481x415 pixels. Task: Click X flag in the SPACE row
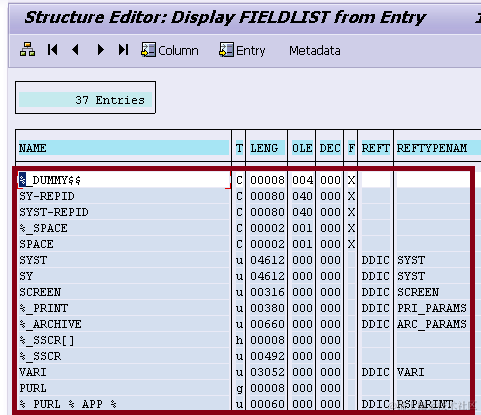[351, 244]
